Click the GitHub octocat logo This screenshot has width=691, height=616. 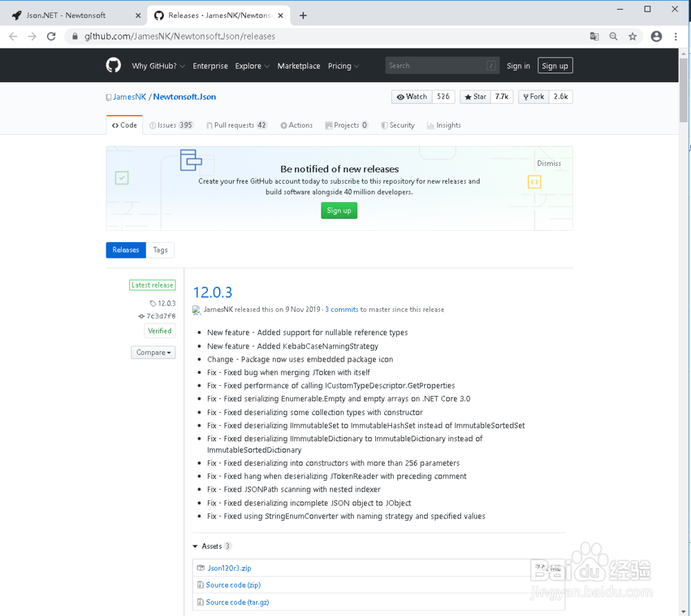click(113, 65)
